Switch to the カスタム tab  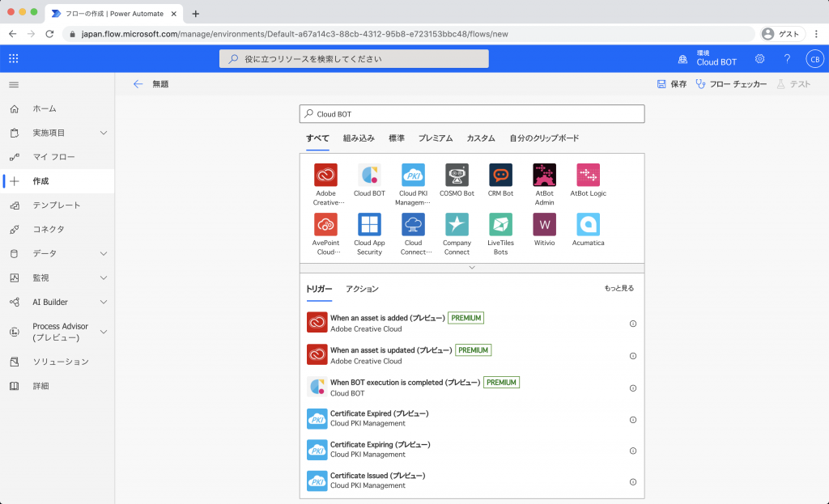click(481, 138)
